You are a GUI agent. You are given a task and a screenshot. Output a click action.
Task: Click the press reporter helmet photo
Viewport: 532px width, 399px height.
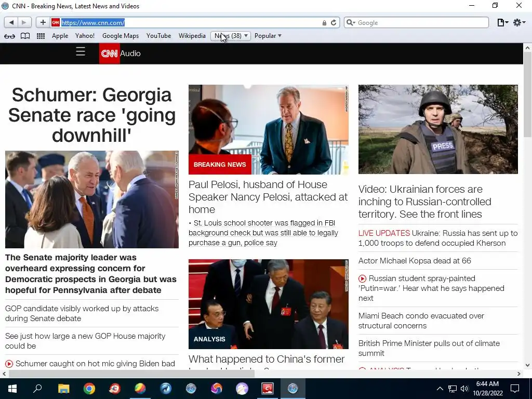(x=438, y=129)
